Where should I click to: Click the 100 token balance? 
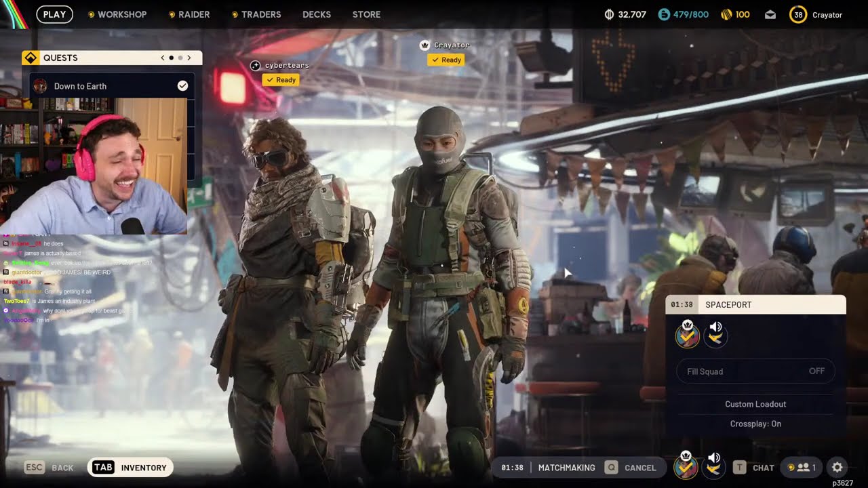pyautogui.click(x=743, y=14)
